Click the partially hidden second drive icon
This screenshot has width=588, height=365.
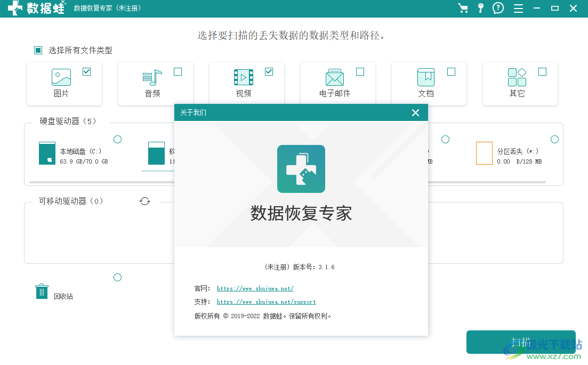[156, 153]
